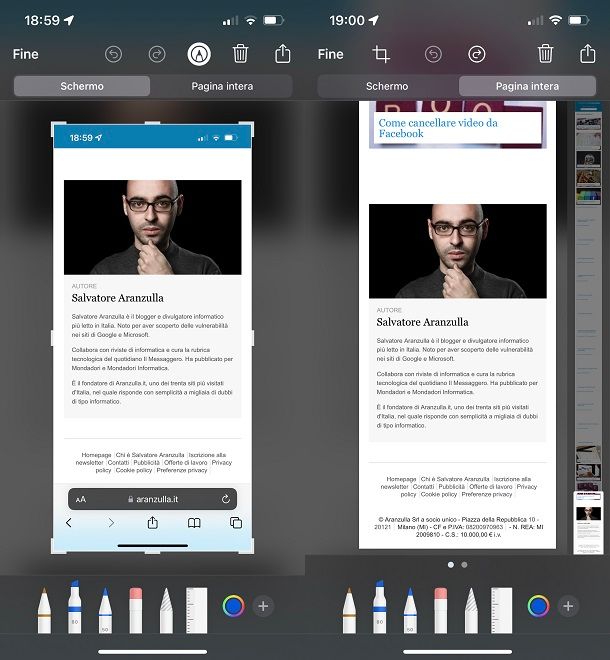The width and height of the screenshot is (610, 660).
Task: Tap Fine in the right screenshot editor
Action: pyautogui.click(x=330, y=54)
